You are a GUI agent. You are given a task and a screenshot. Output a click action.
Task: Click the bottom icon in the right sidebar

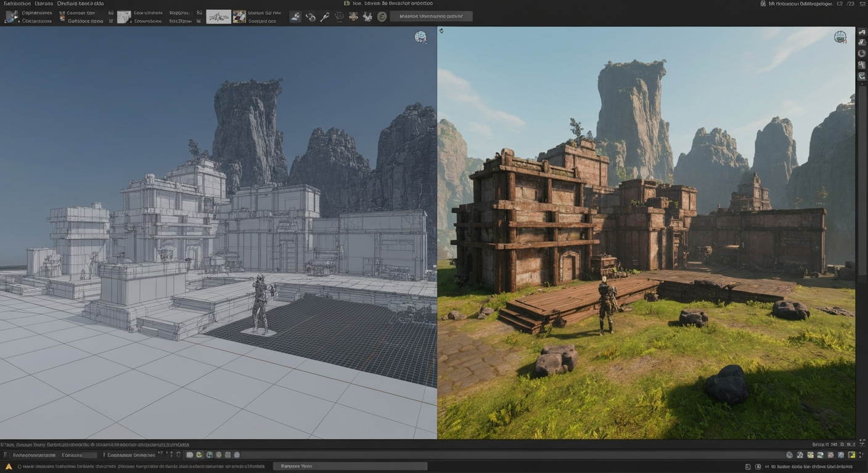point(862,76)
